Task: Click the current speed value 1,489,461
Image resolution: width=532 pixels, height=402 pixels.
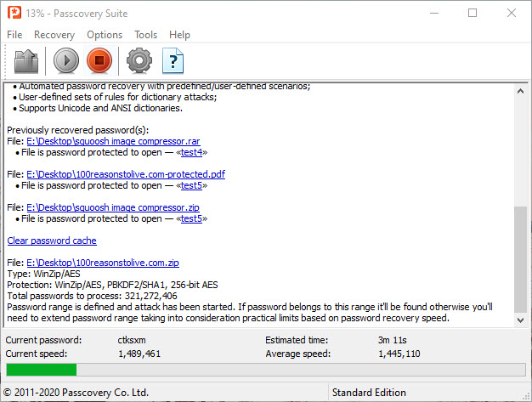Action: point(139,354)
